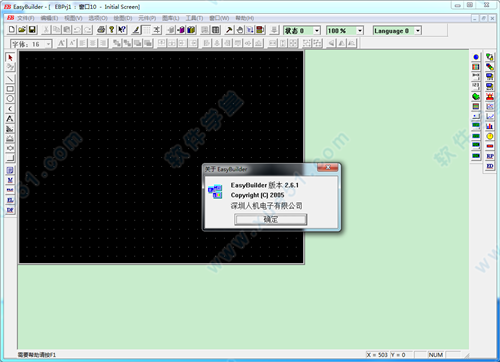
Task: Open the 工具(T) menu
Action: (194, 18)
